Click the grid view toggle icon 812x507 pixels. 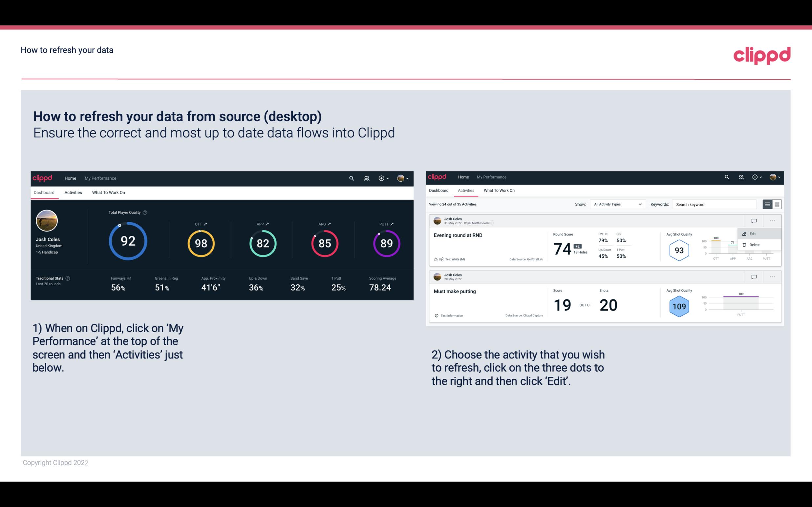[776, 204]
